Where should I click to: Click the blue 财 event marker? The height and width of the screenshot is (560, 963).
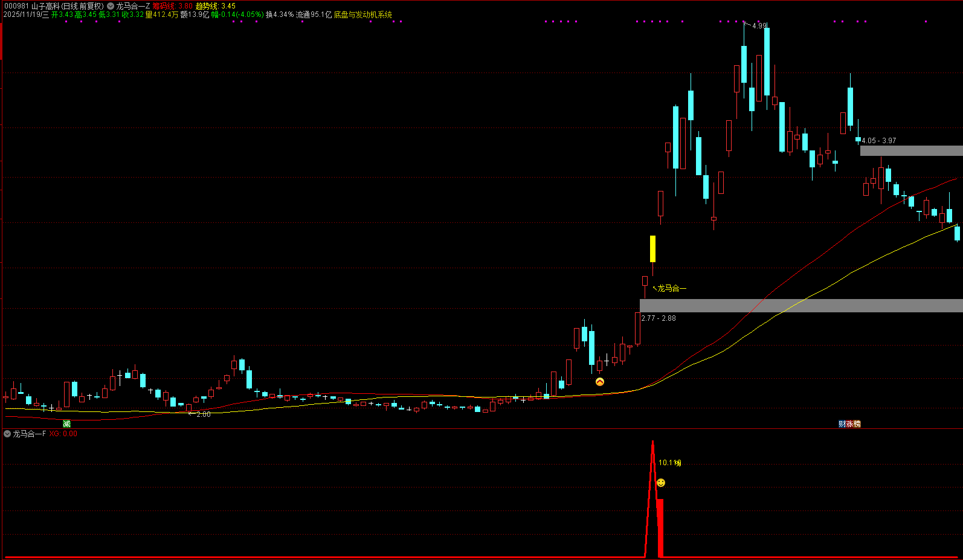842,424
